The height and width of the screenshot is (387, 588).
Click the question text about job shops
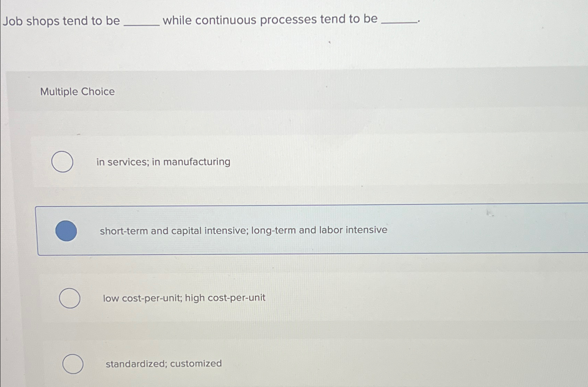(208, 20)
